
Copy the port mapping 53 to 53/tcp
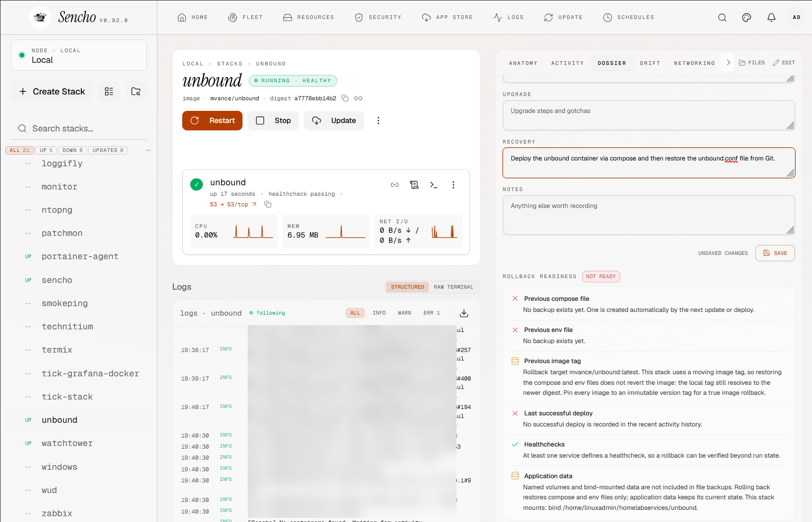click(268, 204)
